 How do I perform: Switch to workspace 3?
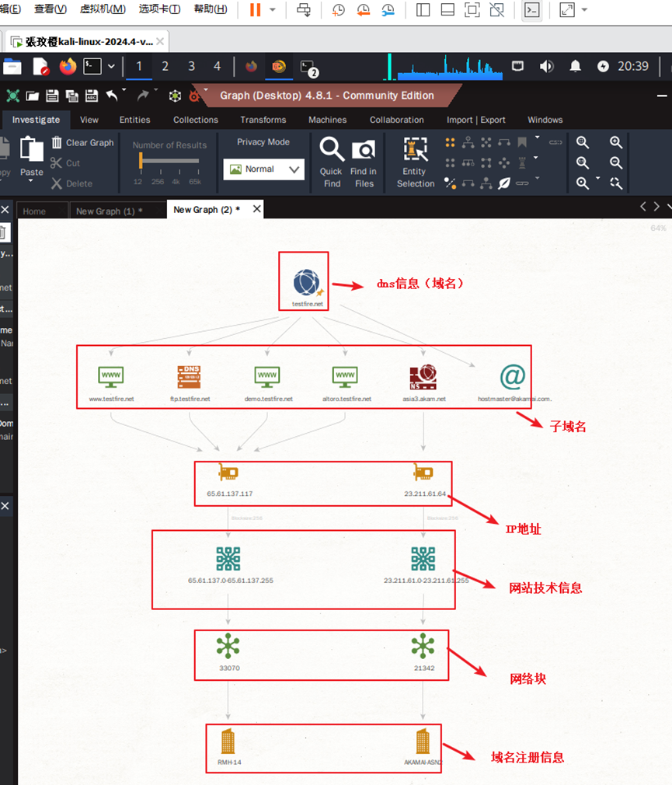pos(191,66)
